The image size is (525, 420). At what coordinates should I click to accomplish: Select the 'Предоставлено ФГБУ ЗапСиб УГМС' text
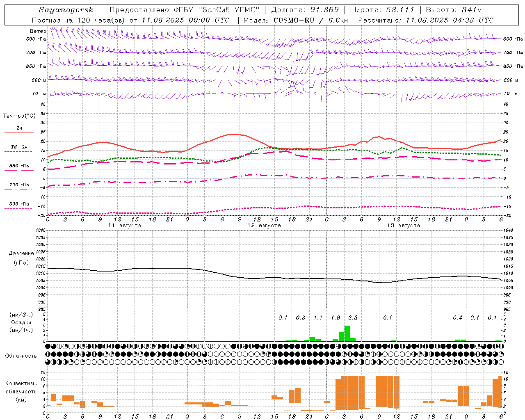[185, 10]
